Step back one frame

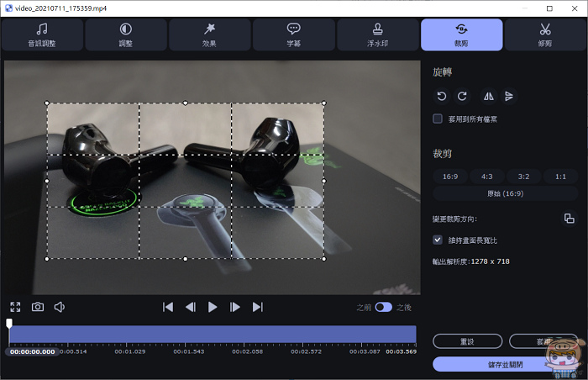point(191,307)
